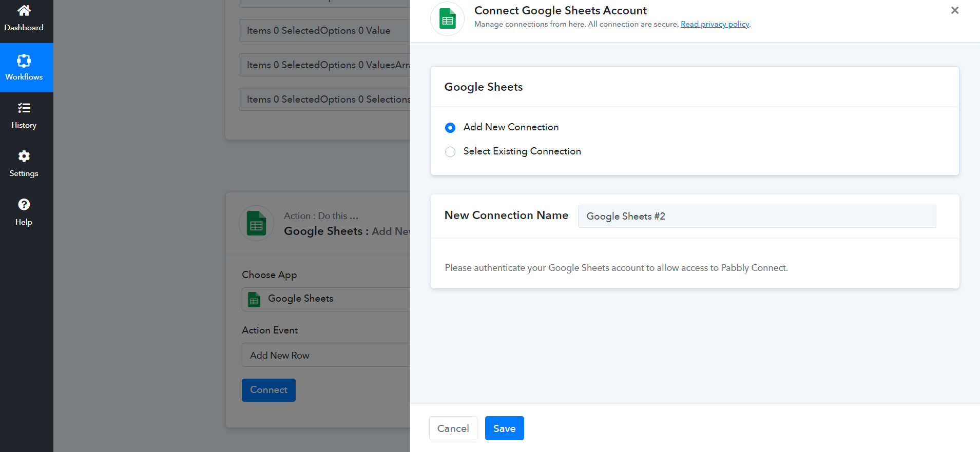Image resolution: width=980 pixels, height=452 pixels.
Task: Choose the Select Existing Connection radio option
Action: click(450, 152)
